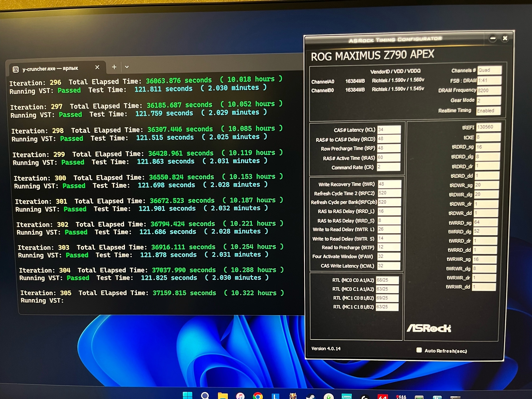Click the Logitech G HUB taskbar icon
Screen dimensions: 532x399
[365, 397]
